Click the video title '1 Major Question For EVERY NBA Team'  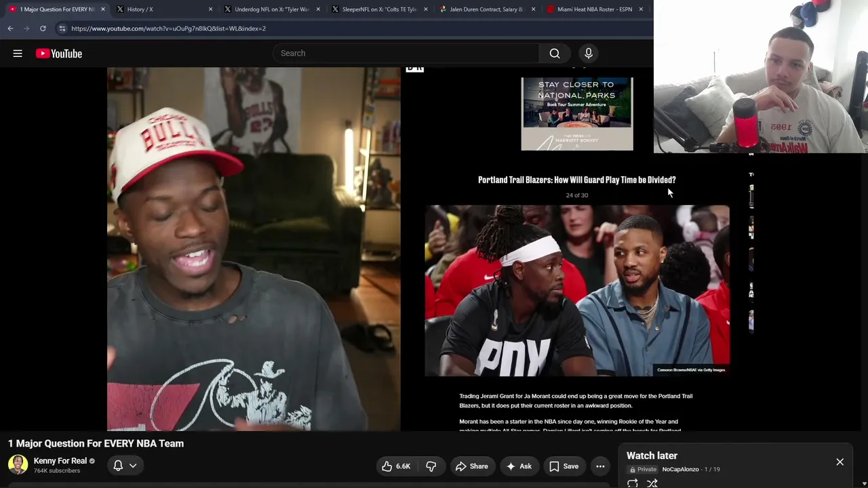tap(96, 443)
